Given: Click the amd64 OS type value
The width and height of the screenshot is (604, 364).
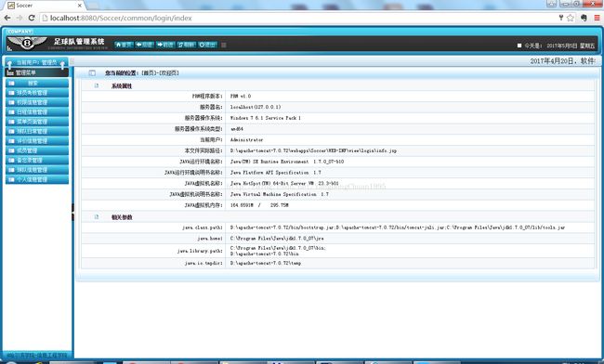Looking at the screenshot, I should tap(237, 129).
